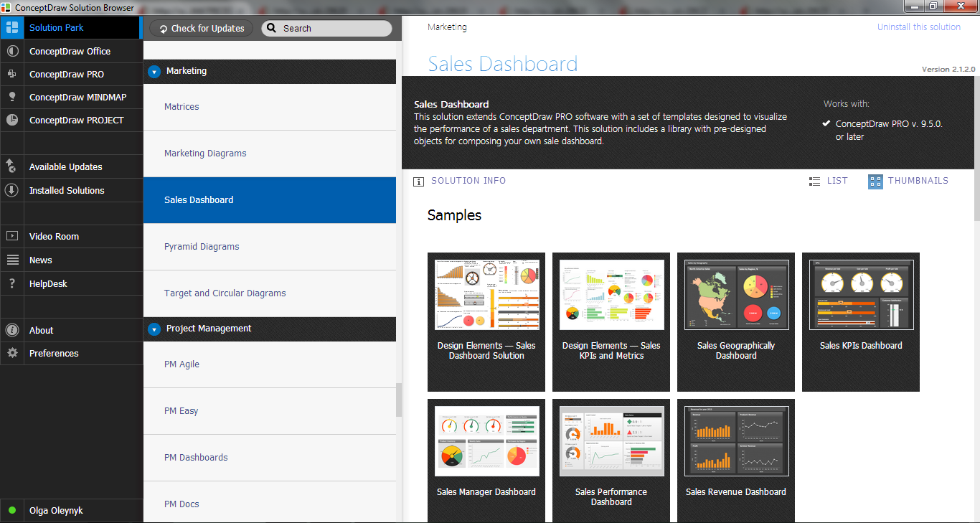Click the Available Updates arrow icon
Image resolution: width=980 pixels, height=523 pixels.
[x=11, y=166]
